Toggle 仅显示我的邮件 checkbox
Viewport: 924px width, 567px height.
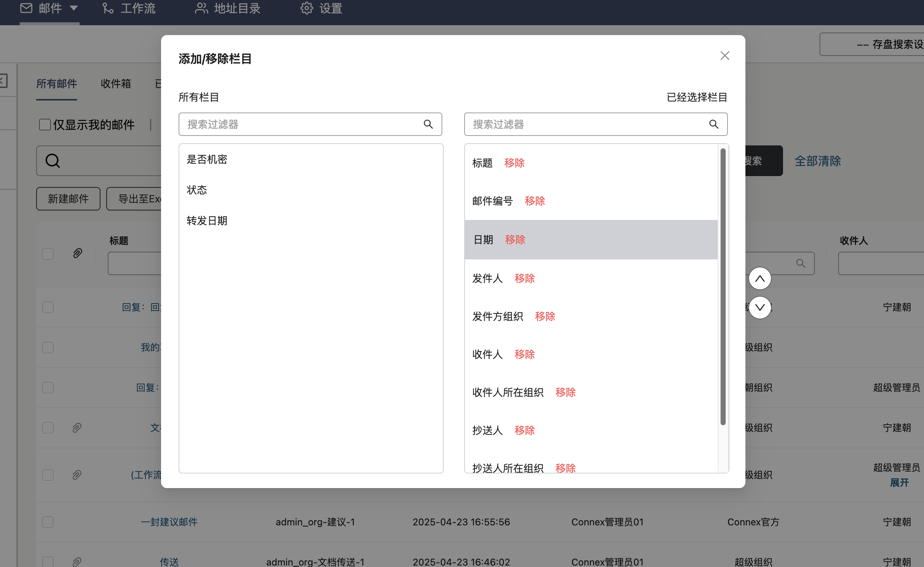[x=45, y=125]
